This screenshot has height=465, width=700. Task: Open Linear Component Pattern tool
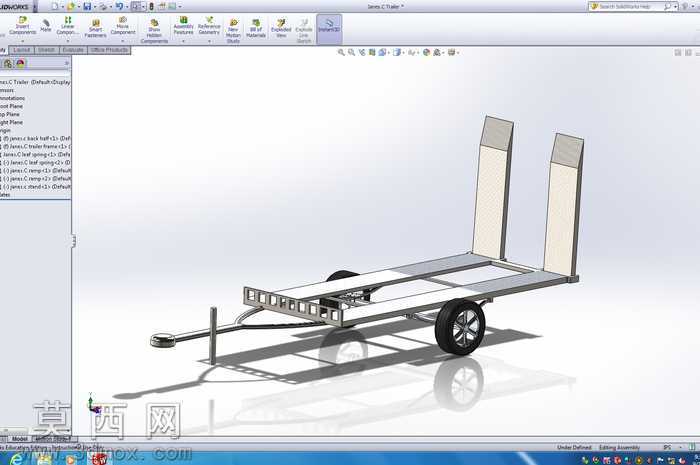[x=67, y=26]
